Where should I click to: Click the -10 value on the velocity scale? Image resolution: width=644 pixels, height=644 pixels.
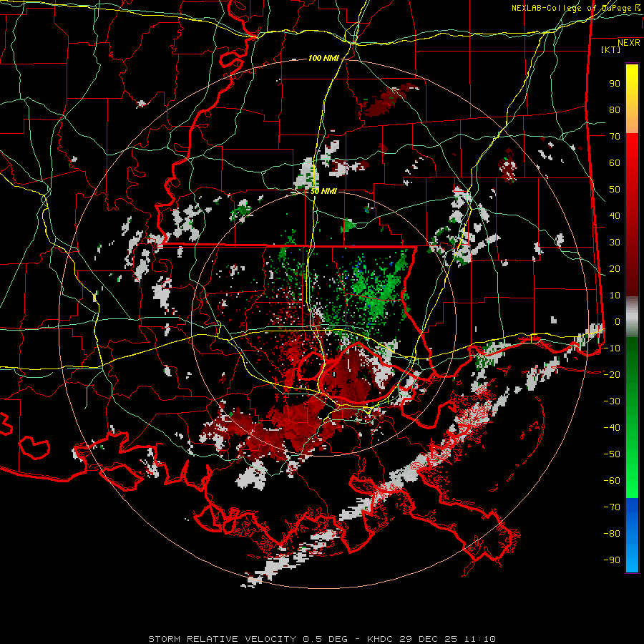(612, 348)
